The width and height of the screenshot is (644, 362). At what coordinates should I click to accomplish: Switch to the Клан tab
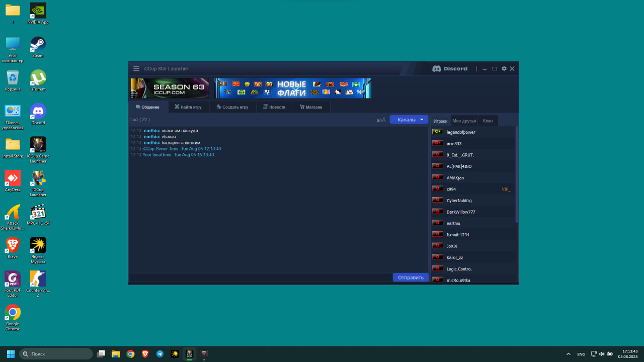pyautogui.click(x=488, y=121)
